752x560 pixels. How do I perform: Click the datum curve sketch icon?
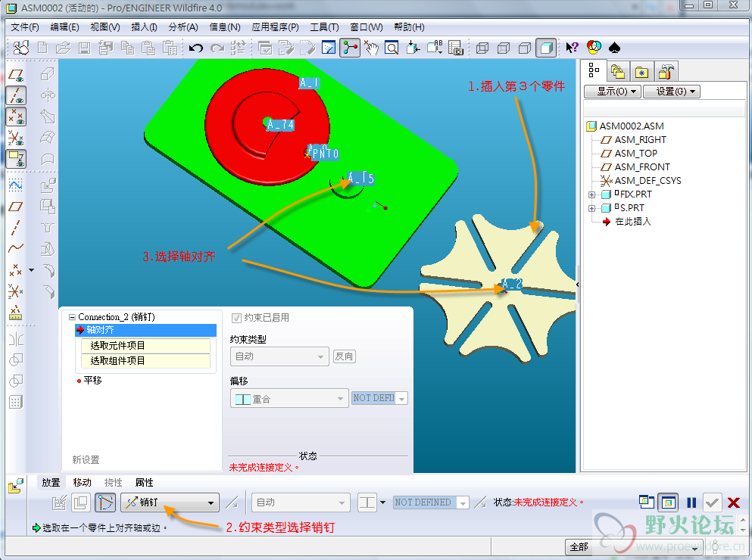coord(16,185)
